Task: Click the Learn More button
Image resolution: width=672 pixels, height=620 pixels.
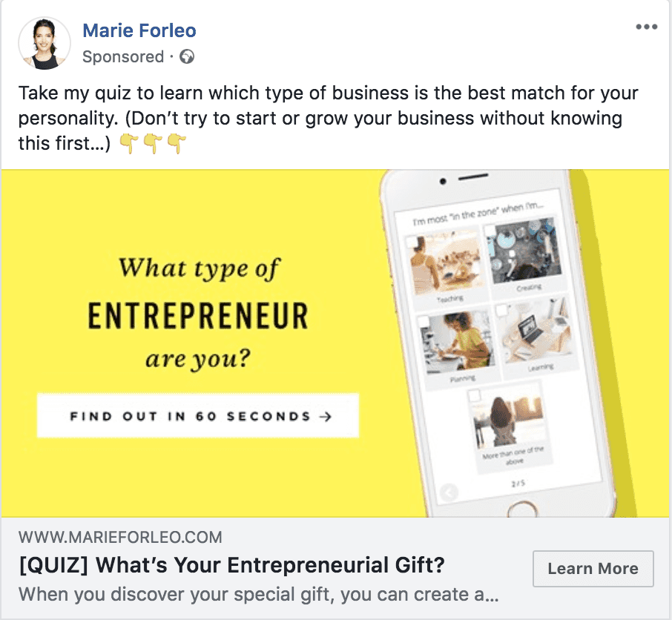Action: [593, 569]
